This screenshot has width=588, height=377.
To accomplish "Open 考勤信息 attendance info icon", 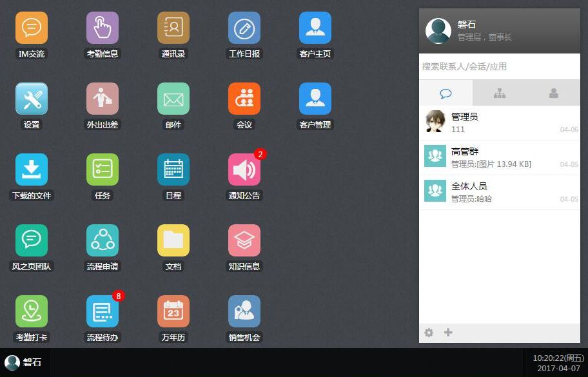I will coord(103,28).
